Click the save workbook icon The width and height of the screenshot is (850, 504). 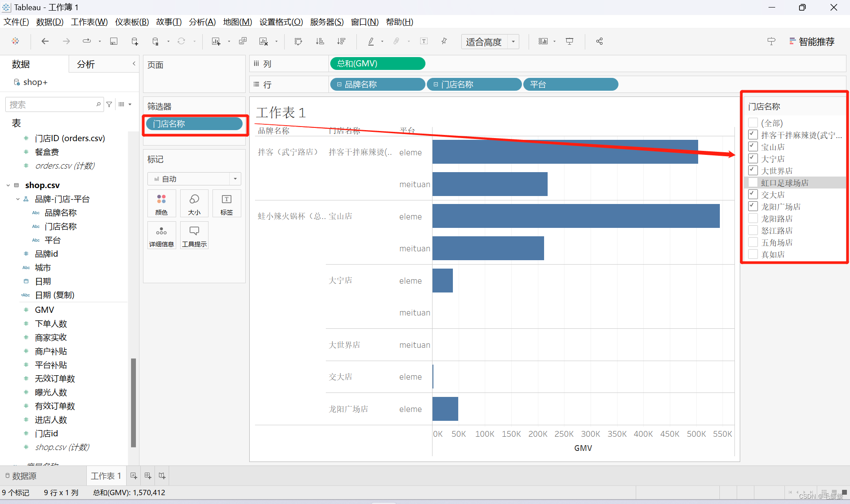[x=114, y=41]
